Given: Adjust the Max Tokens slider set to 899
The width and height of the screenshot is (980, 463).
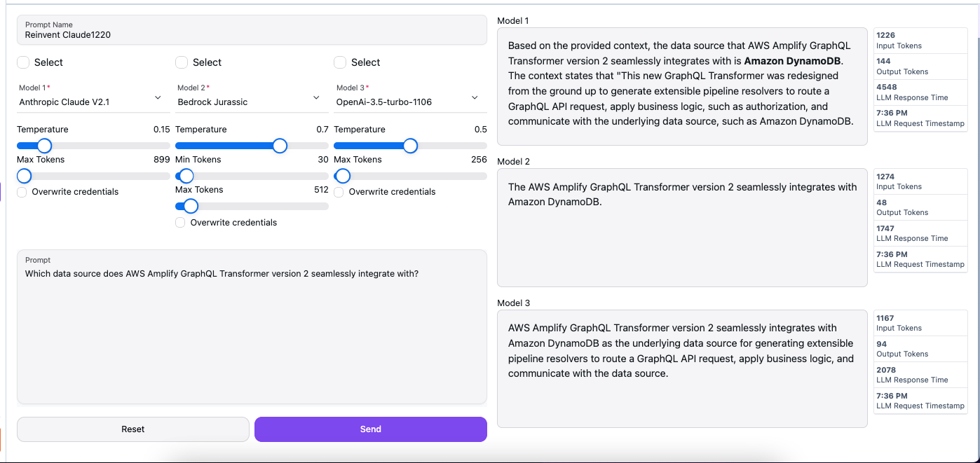Looking at the screenshot, I should (25, 176).
